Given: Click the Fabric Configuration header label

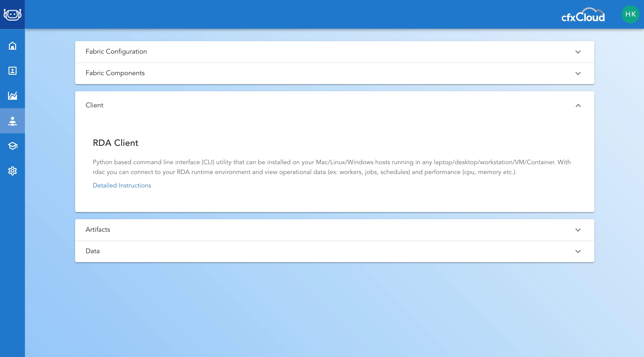Looking at the screenshot, I should pos(116,52).
